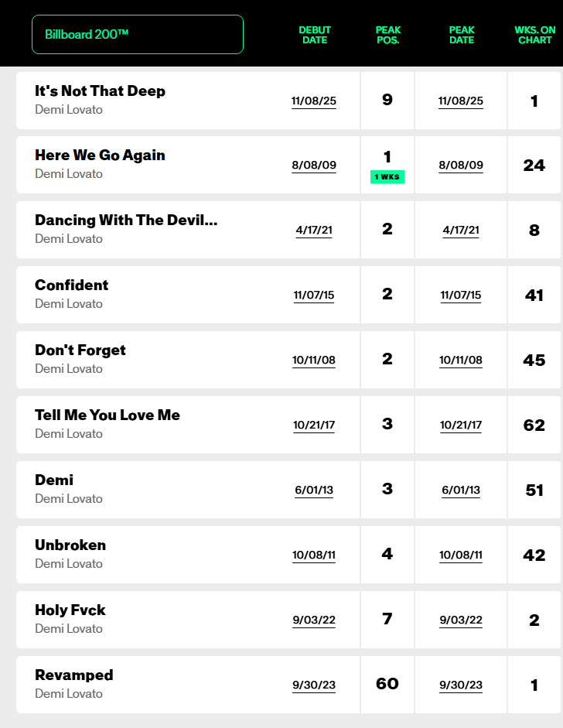Open debut date link for Holy Fvck

tap(314, 620)
